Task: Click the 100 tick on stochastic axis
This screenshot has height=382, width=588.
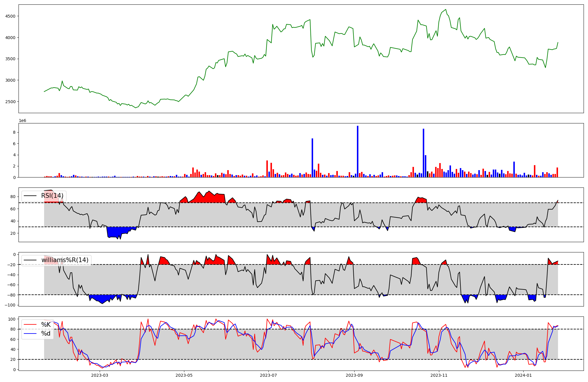Action: pyautogui.click(x=12, y=319)
